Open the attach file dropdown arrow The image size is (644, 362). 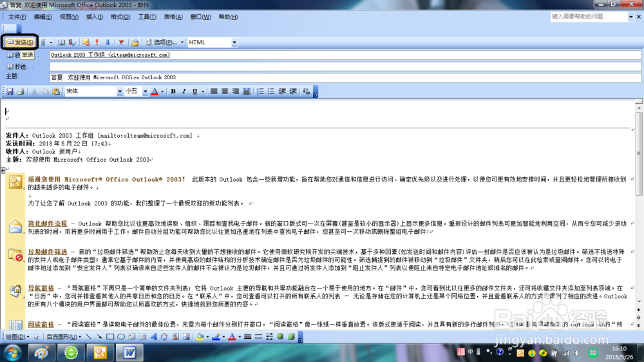click(51, 43)
